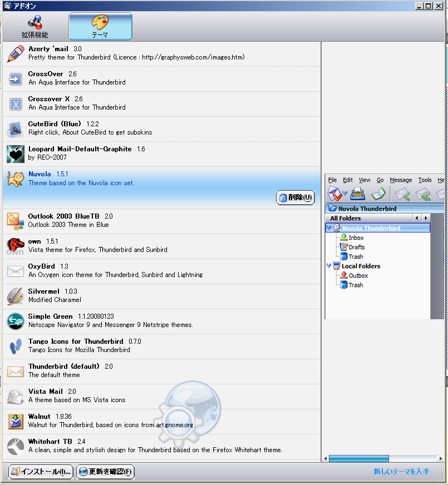Select the Leopard Mail heart icon
The image size is (448, 485).
tap(16, 154)
